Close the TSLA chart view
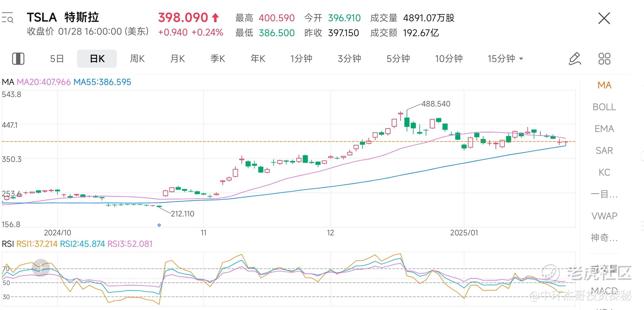644x310 pixels. pos(604,18)
